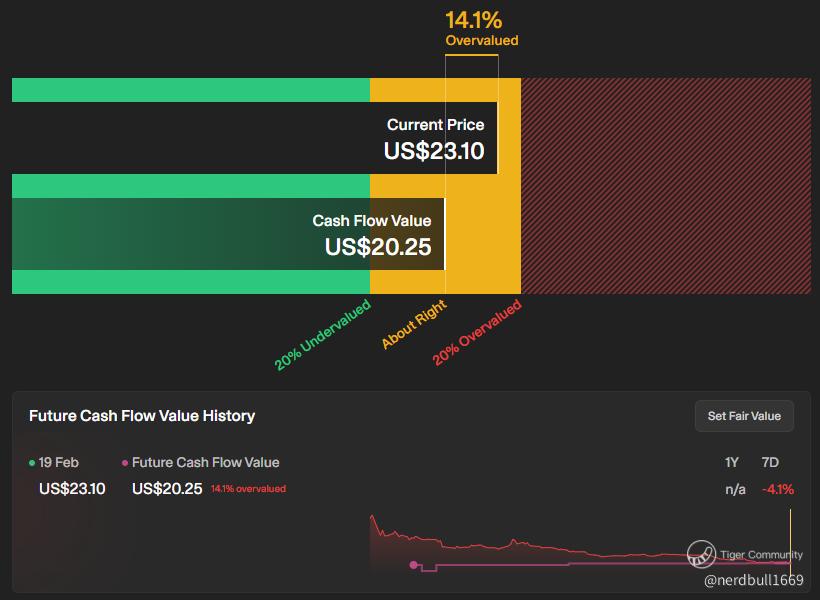Screen dimensions: 820x600
Task: Switch to the 1Y time range
Action: pos(733,462)
